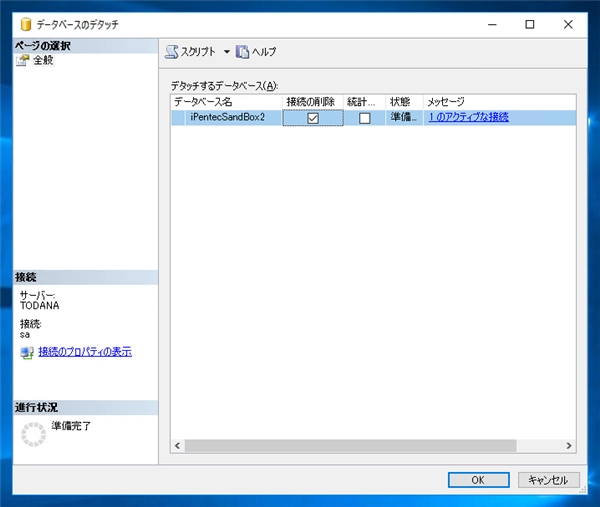600x507 pixels.
Task: Click the 準備 status cell
Action: [x=404, y=117]
